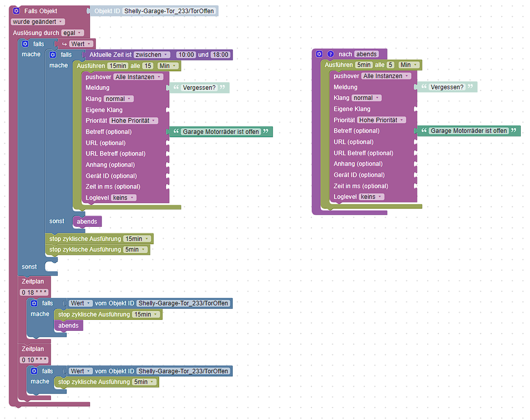
Task: Select left 'pushover' block header
Action: pos(98,77)
